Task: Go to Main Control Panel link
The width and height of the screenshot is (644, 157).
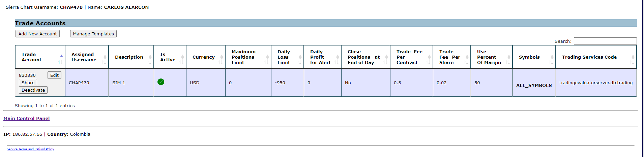Action: (x=26, y=118)
